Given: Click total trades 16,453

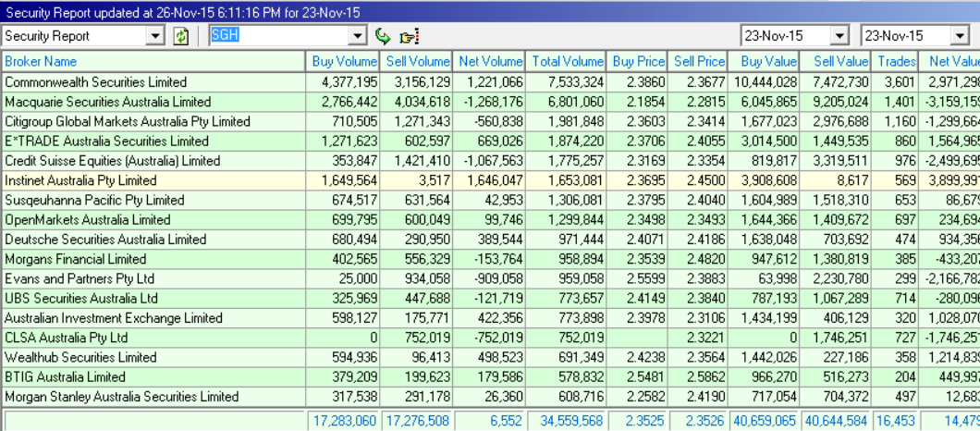Looking at the screenshot, I should (x=895, y=421).
